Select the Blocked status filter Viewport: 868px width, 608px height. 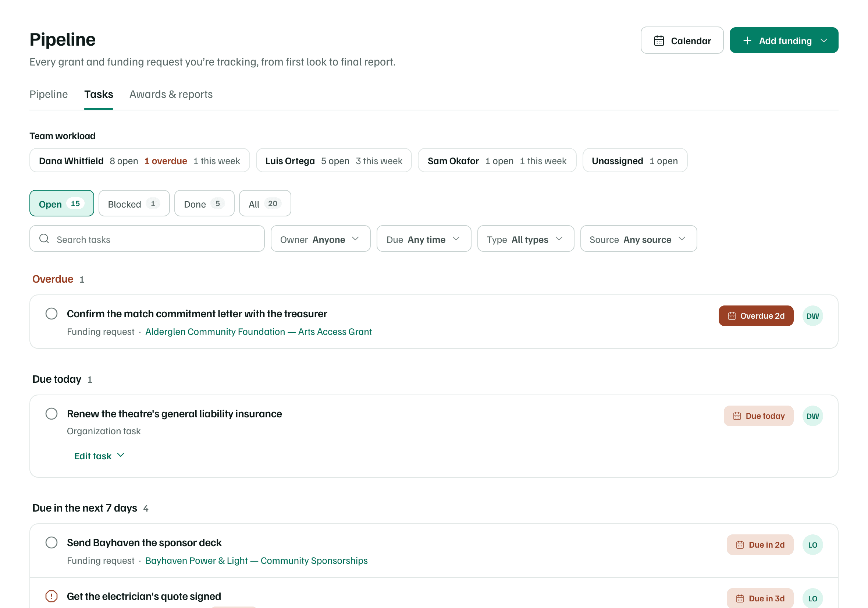click(x=134, y=204)
